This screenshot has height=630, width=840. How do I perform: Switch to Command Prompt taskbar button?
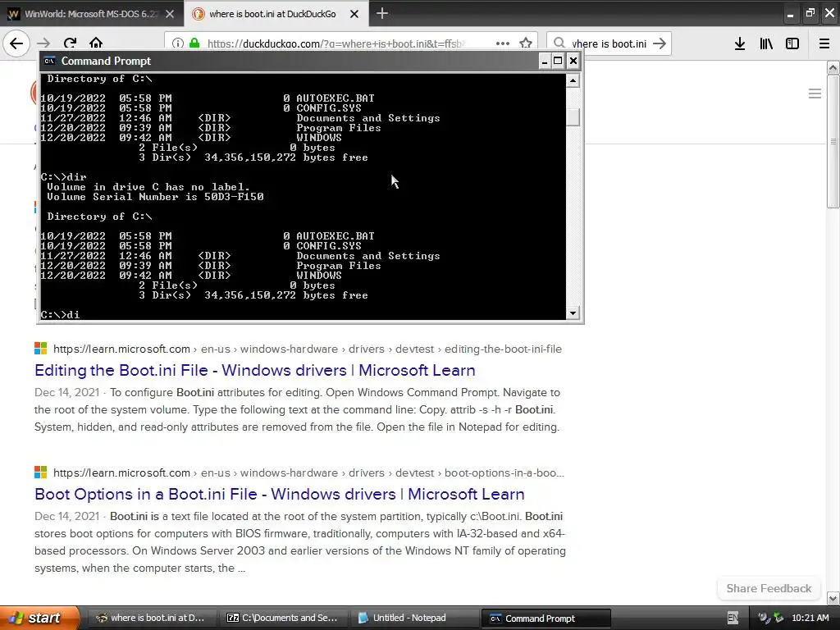tap(546, 619)
